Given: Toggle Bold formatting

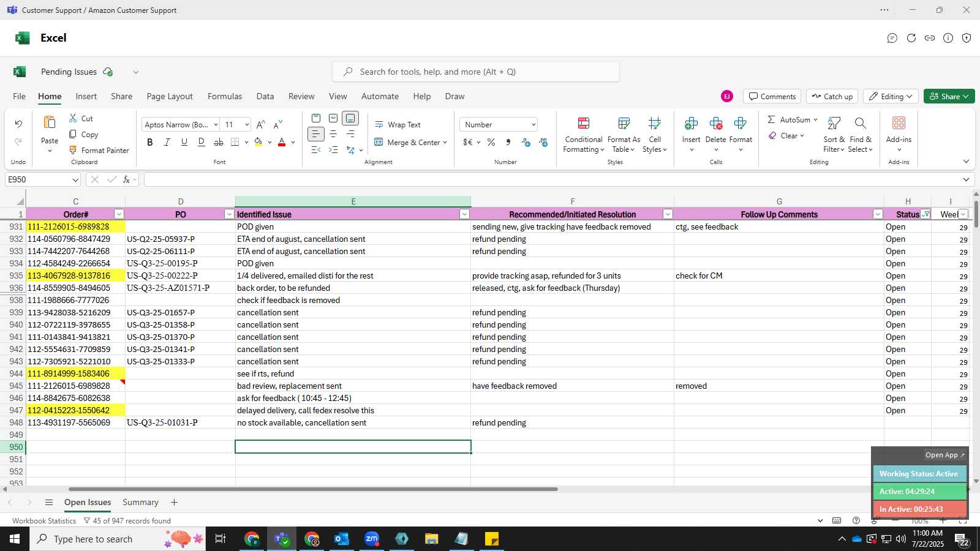Looking at the screenshot, I should pos(150,142).
